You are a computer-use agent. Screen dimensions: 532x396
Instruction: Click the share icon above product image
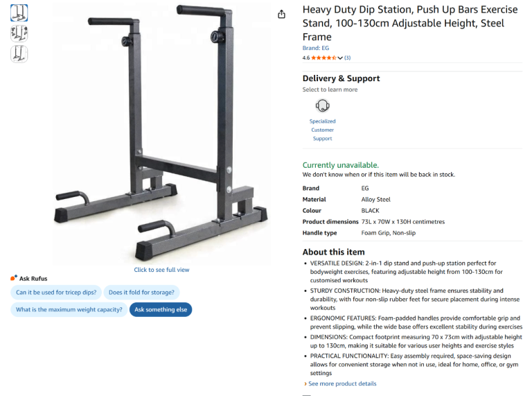(x=281, y=14)
